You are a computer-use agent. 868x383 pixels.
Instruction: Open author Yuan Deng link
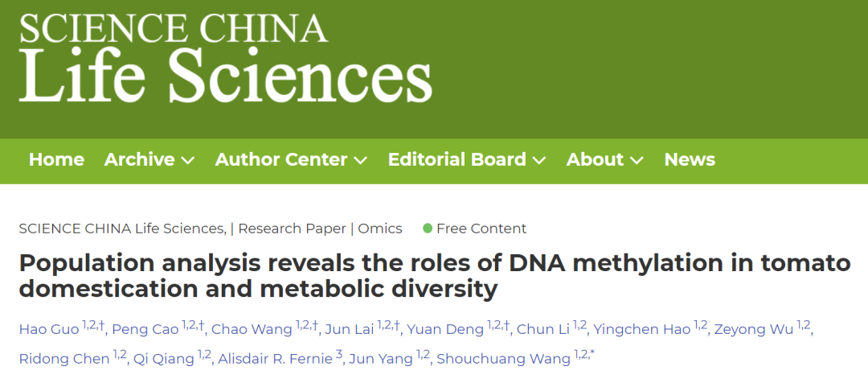(x=445, y=329)
